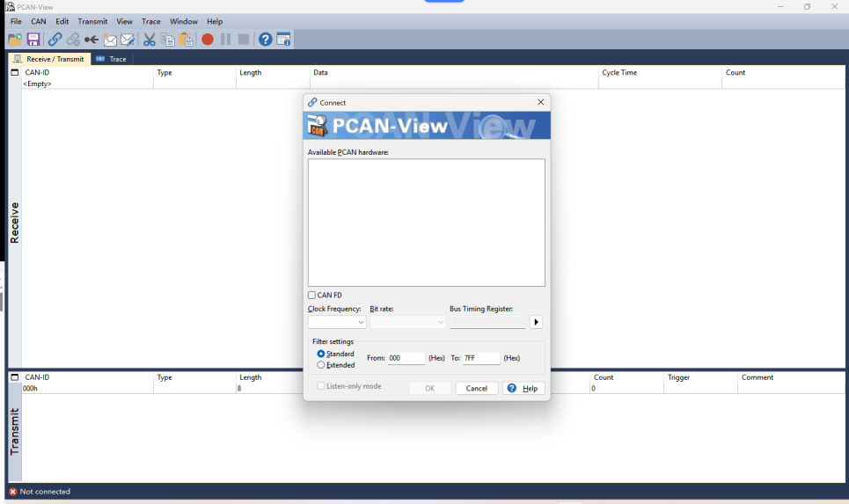Screen dimensions: 849x504
Task: Click the blue Connect chain link icon
Action: [x=55, y=40]
